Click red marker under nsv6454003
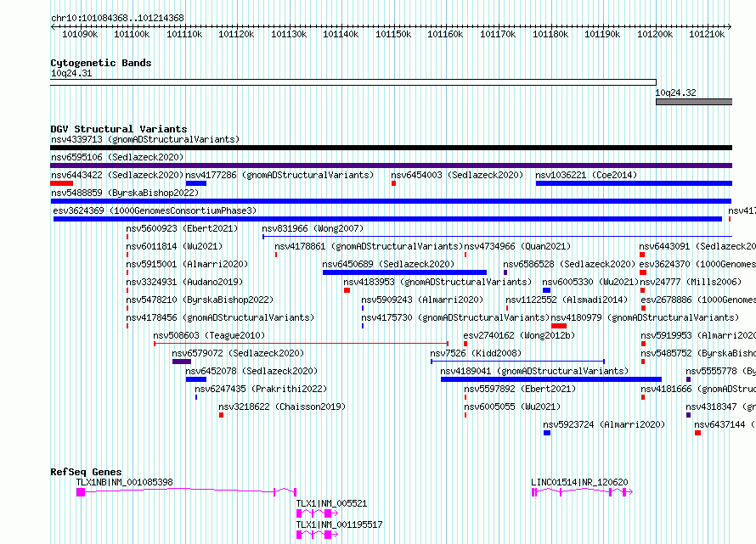 click(393, 183)
